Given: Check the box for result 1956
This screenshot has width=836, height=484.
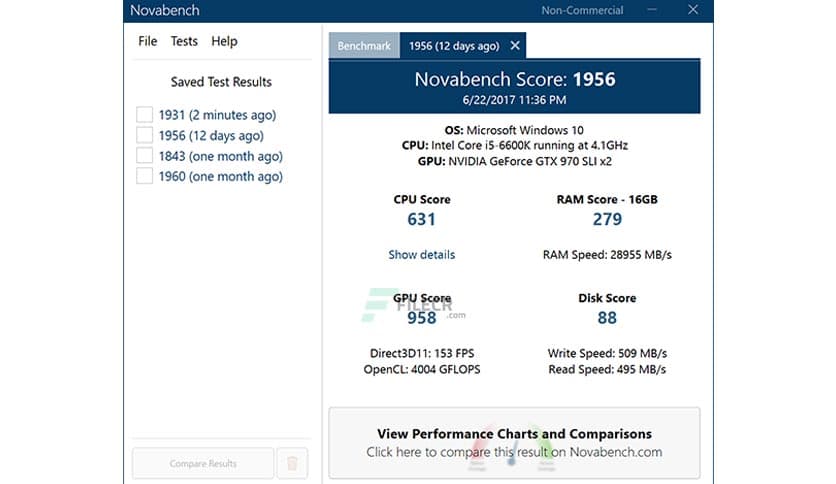Looking at the screenshot, I should click(x=144, y=135).
